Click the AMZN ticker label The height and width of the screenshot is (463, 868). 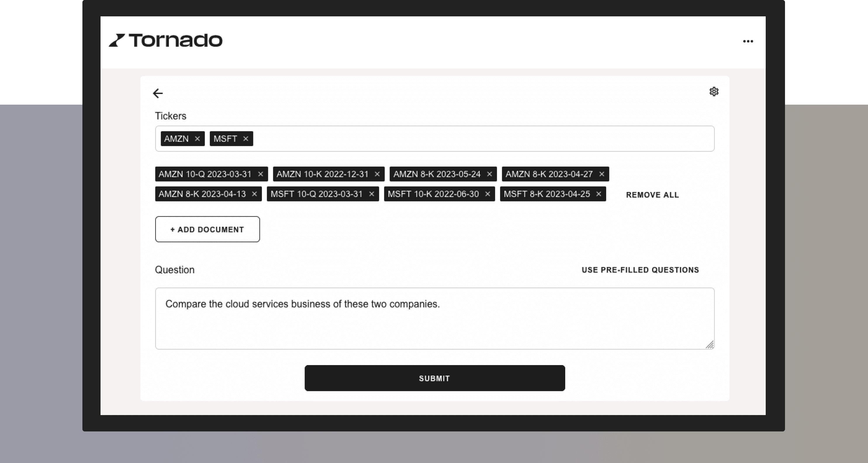pos(176,139)
